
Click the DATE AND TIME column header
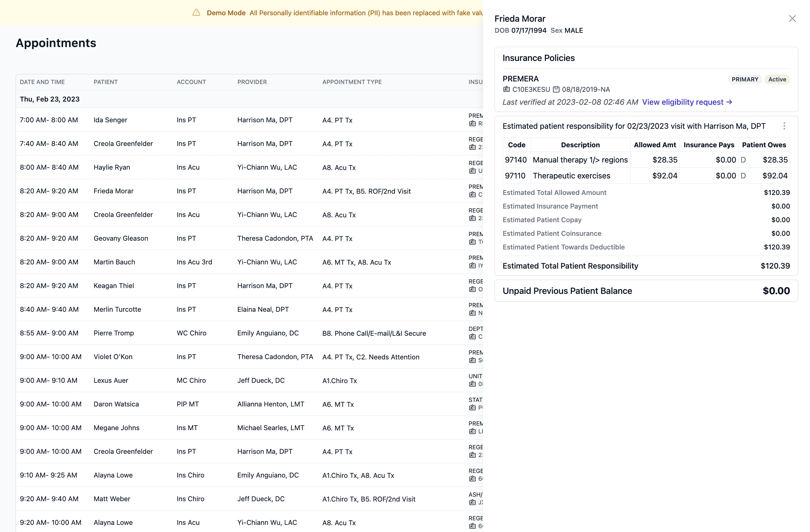42,82
